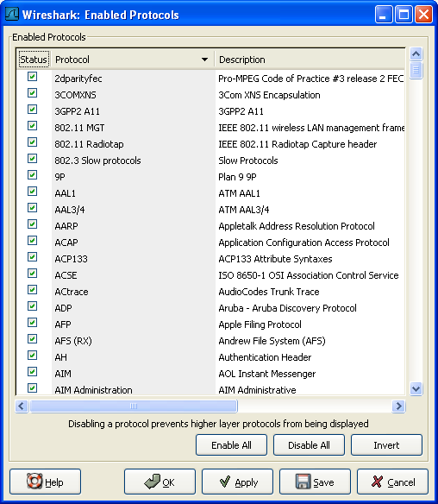Click the Appletalk Address Resolution Protocol description
Viewport: 438px width, 504px height.
pyautogui.click(x=297, y=226)
